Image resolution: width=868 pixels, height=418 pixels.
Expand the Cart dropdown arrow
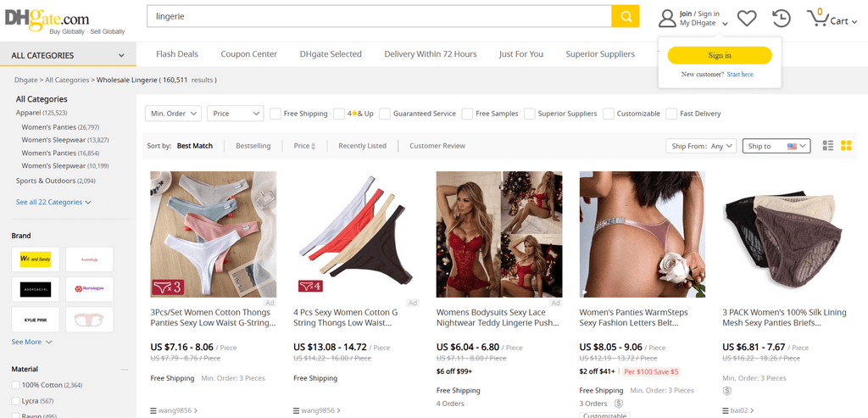pyautogui.click(x=854, y=22)
